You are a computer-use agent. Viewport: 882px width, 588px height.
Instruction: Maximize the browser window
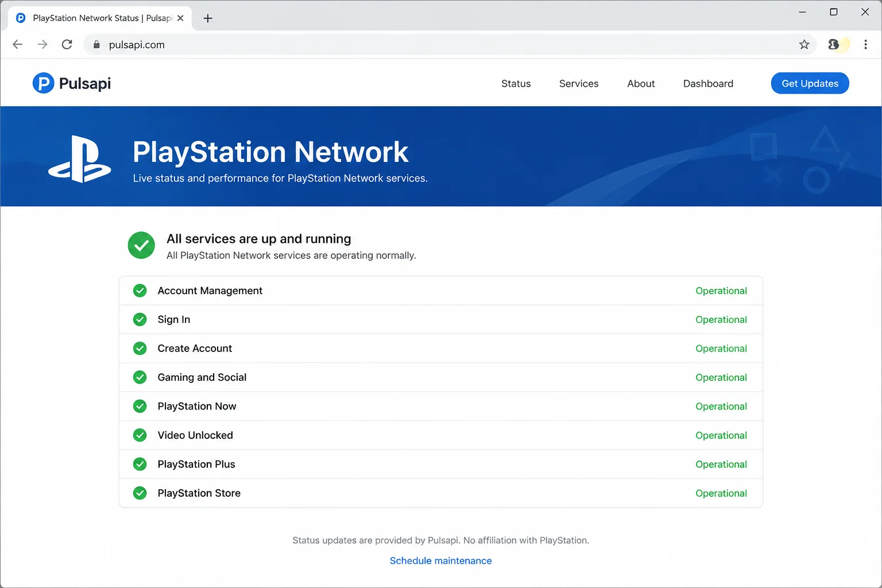[x=834, y=12]
